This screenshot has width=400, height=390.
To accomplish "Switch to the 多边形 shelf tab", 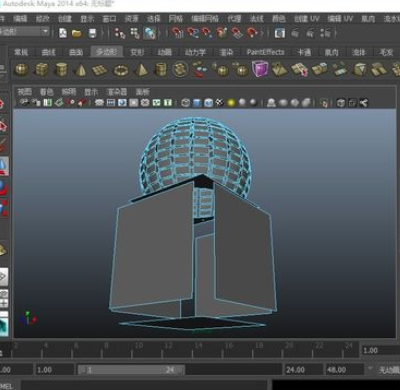I will pos(107,52).
